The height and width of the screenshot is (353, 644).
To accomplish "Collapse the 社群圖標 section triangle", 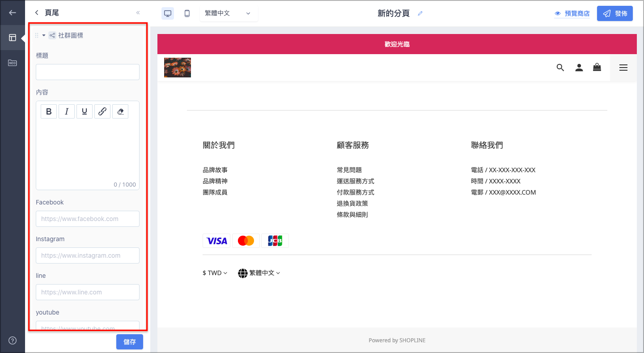I will 44,35.
